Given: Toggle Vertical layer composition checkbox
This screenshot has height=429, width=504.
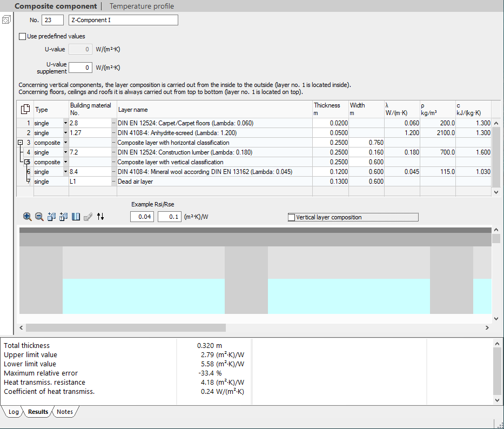Looking at the screenshot, I should [292, 217].
